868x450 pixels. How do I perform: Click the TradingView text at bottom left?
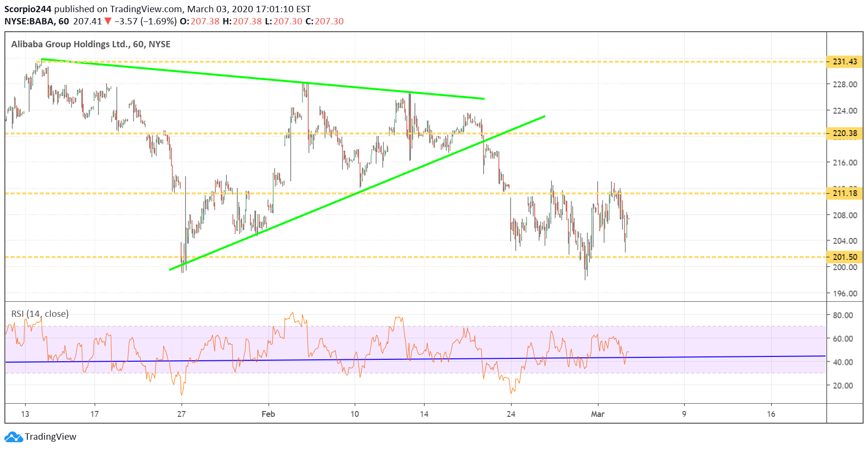[x=51, y=437]
